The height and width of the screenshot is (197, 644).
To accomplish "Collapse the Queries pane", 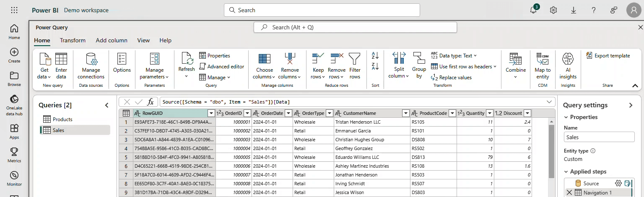I will [x=106, y=105].
